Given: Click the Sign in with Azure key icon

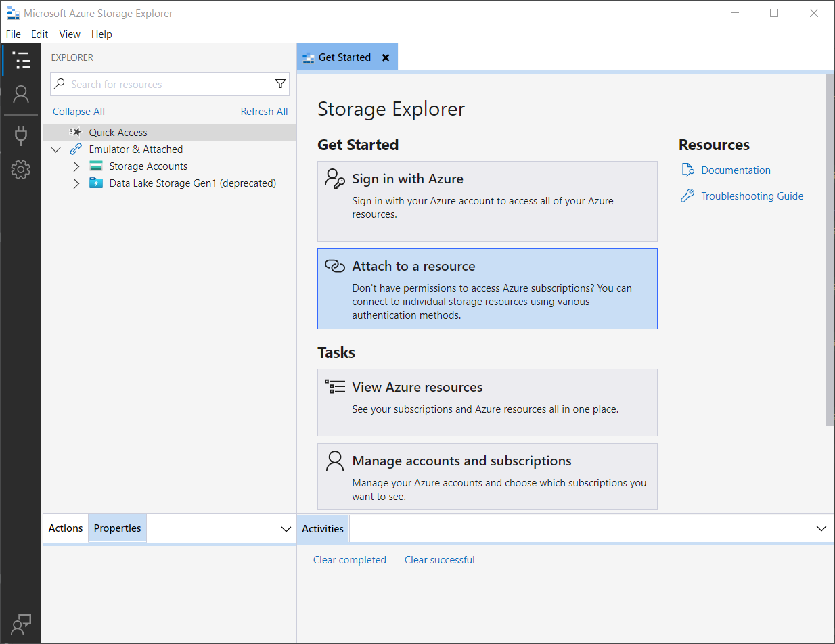Looking at the screenshot, I should click(335, 179).
